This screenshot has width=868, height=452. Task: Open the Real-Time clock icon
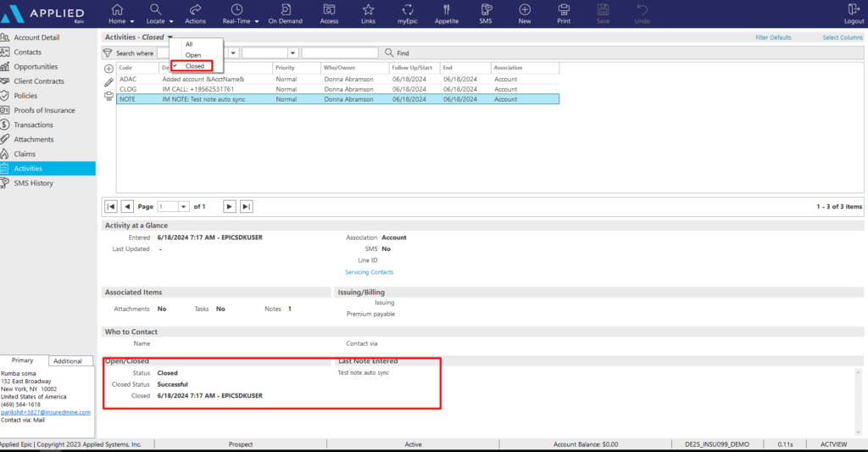click(x=236, y=10)
